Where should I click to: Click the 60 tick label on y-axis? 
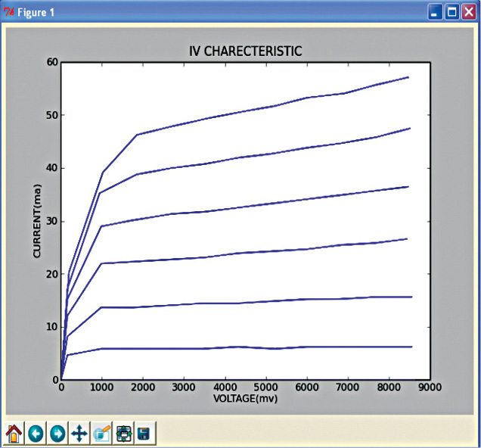point(51,62)
